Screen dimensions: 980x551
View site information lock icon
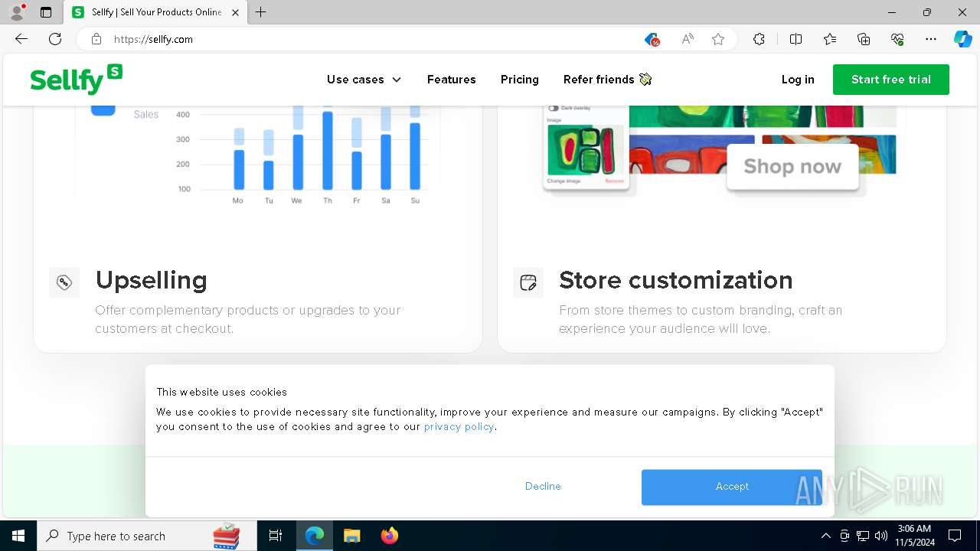click(96, 39)
